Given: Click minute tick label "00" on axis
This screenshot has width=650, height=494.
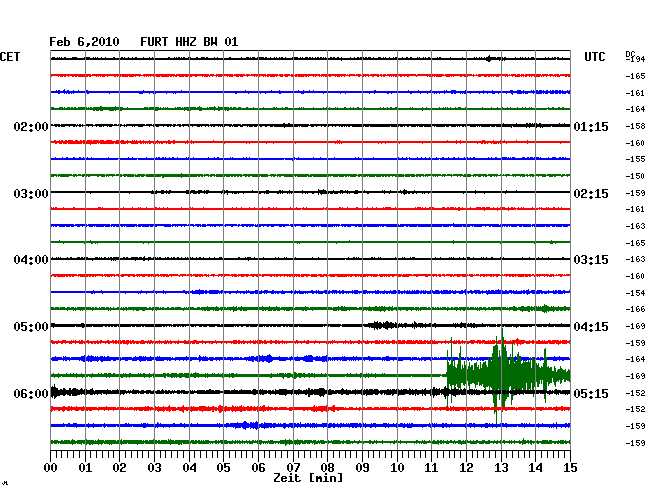Looking at the screenshot, I should point(51,468).
